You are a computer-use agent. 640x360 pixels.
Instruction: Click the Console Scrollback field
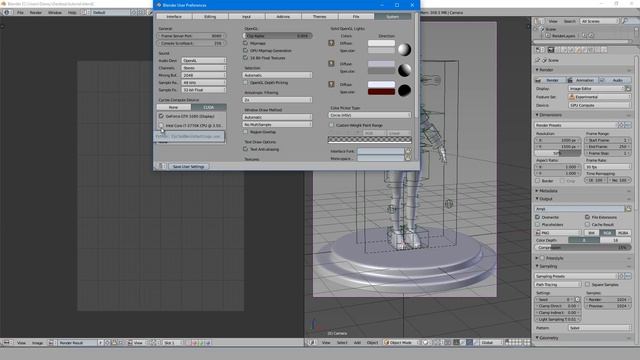[191, 43]
